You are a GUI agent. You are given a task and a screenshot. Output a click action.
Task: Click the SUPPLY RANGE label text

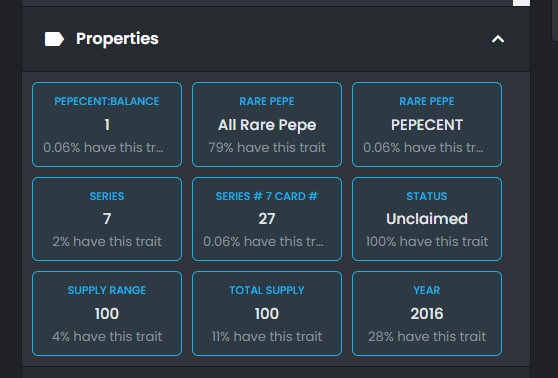coord(107,290)
